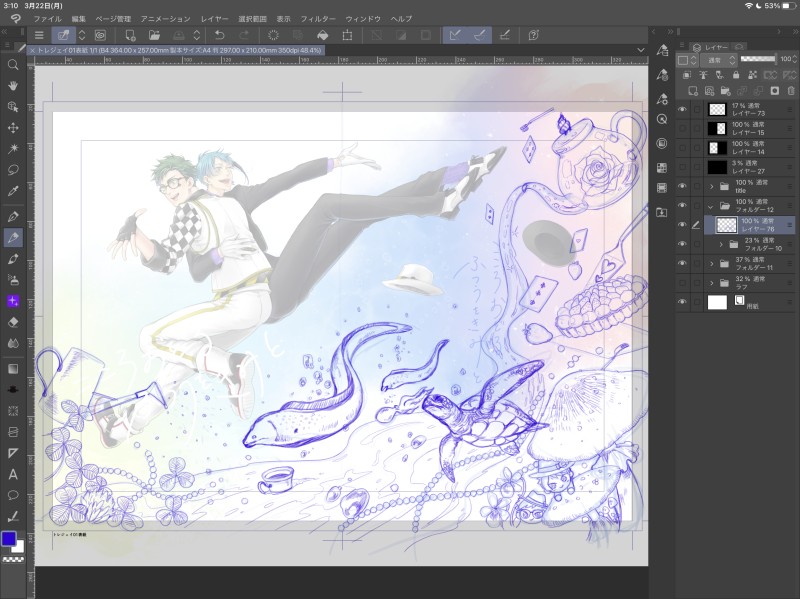Hide the title folder
The image size is (800, 599).
click(x=682, y=186)
